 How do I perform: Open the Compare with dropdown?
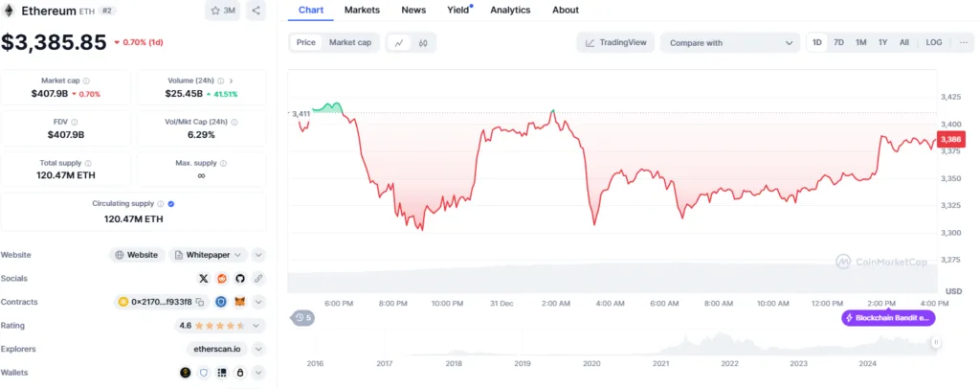tap(730, 42)
